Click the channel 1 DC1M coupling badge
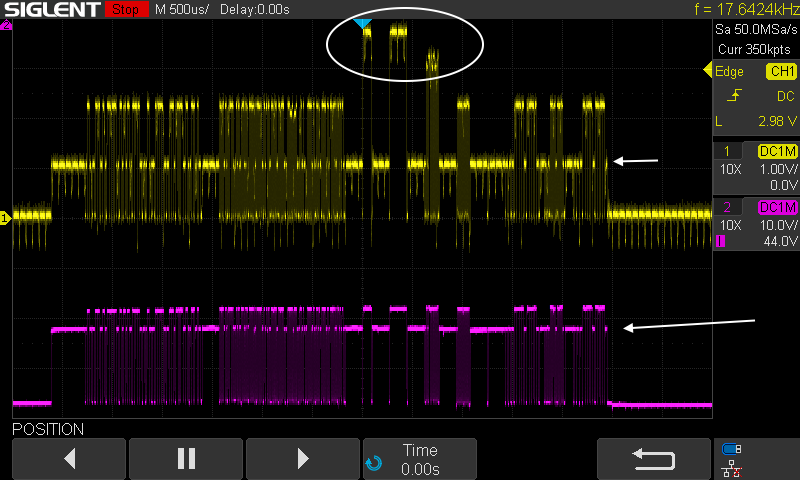800x480 pixels. tap(778, 151)
